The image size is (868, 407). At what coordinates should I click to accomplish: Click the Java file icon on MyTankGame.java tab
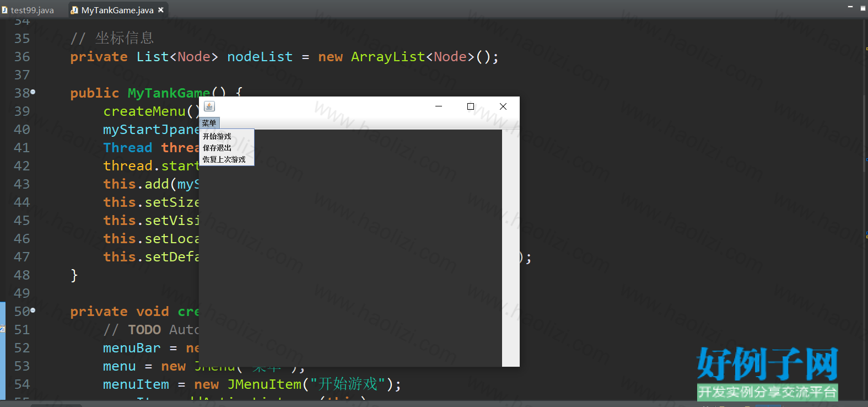[74, 10]
